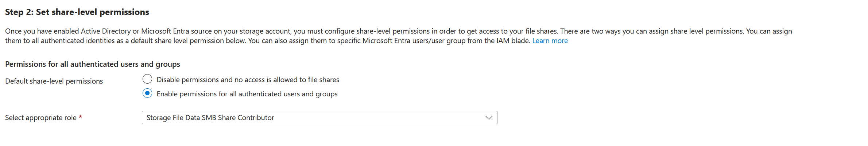The width and height of the screenshot is (868, 146).
Task: Select the Disable permissions radio button
Action: point(147,79)
